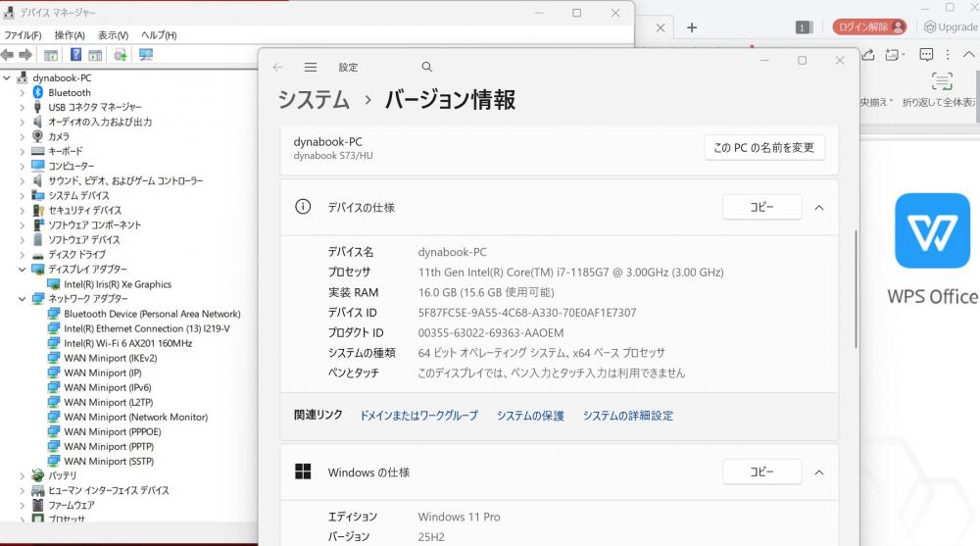Click WPS new tab plus icon
Image resolution: width=980 pixels, height=546 pixels.
(692, 27)
